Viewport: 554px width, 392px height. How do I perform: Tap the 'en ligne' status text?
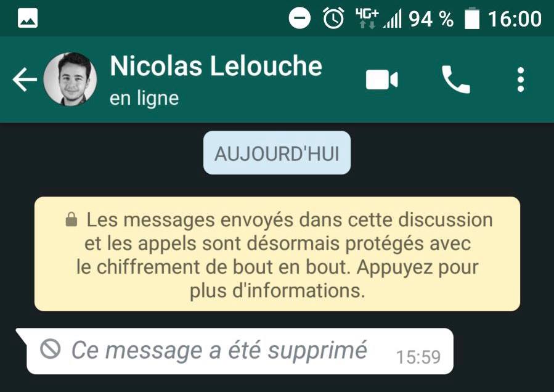click(x=144, y=98)
